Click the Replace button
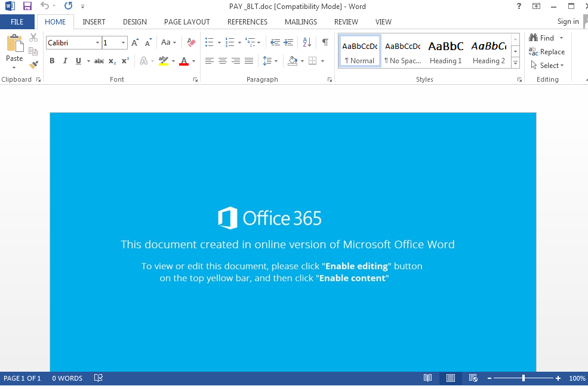The width and height of the screenshot is (588, 389). [x=547, y=52]
